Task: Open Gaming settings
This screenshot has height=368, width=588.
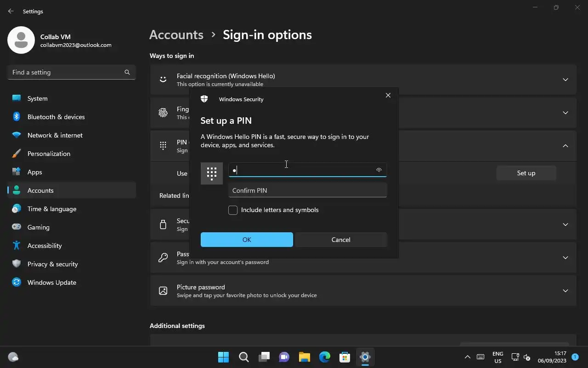Action: click(72, 227)
